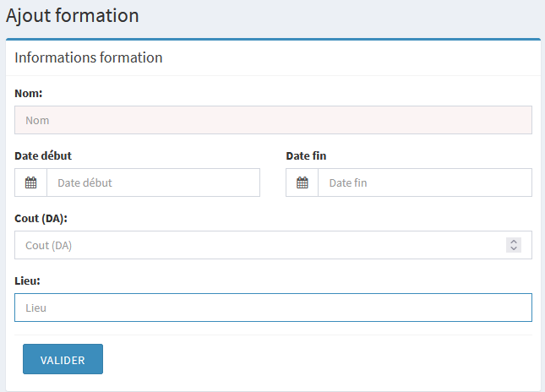Screen dimensions: 545x392
Task: Increase the Cout (DA) value with up arrow
Action: tap(513, 242)
